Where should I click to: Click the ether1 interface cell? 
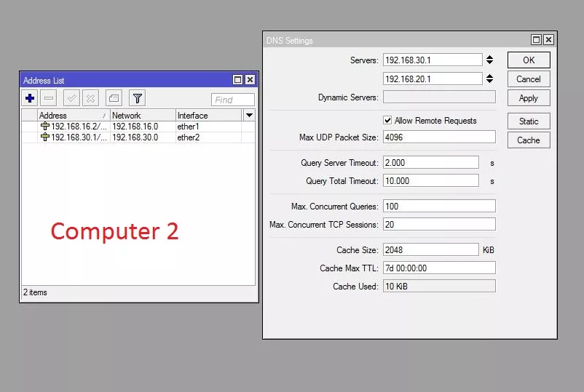(x=188, y=127)
